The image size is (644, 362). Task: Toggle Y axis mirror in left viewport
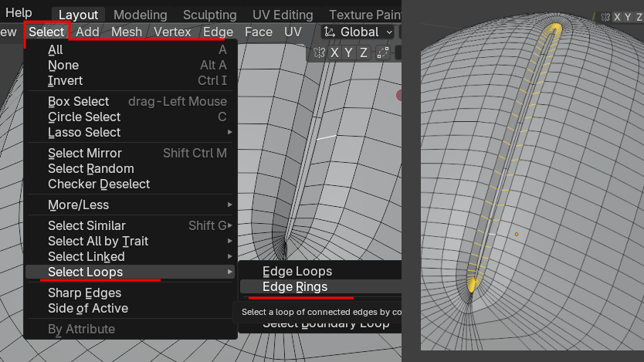click(350, 52)
